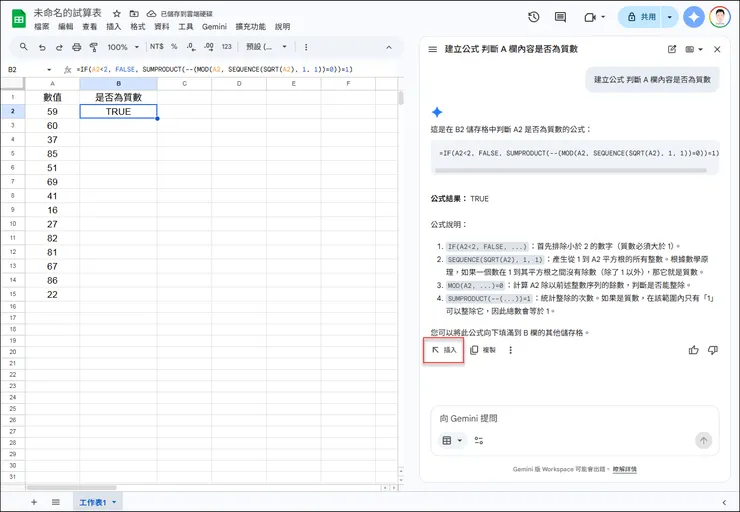Open the zoom 100% dropdown

123,47
